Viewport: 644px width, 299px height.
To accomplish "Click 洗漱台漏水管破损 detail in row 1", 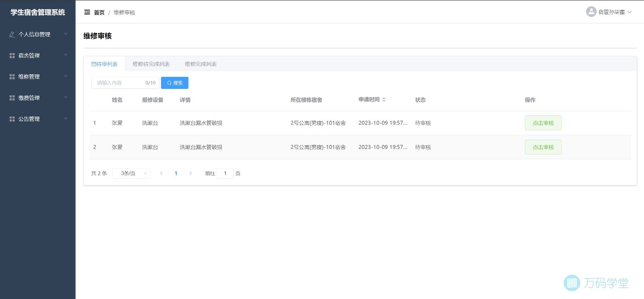I will click(201, 123).
